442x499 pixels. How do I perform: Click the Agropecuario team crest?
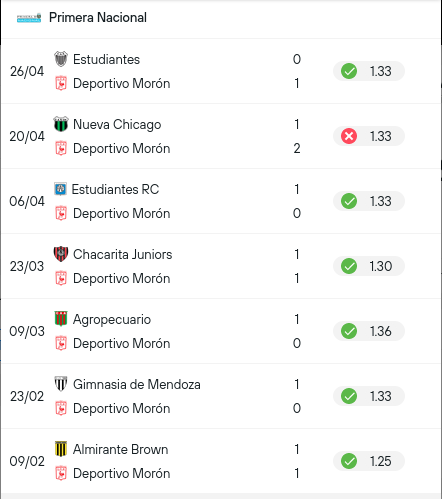[x=61, y=319]
